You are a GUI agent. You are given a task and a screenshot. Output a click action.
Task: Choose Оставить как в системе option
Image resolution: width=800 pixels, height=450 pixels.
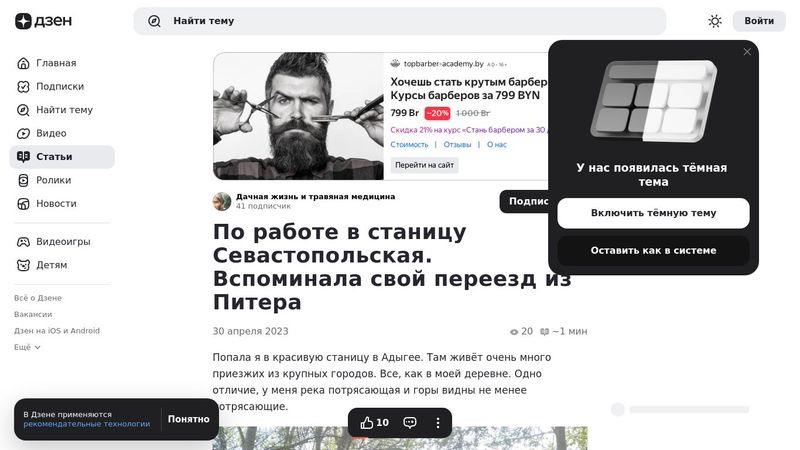653,251
